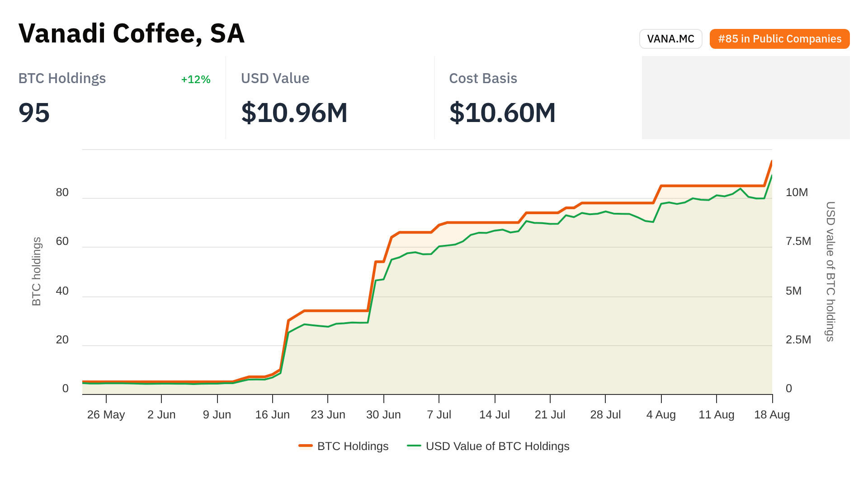
Task: Select the Cost Basis $10.60M card
Action: pyautogui.click(x=538, y=98)
